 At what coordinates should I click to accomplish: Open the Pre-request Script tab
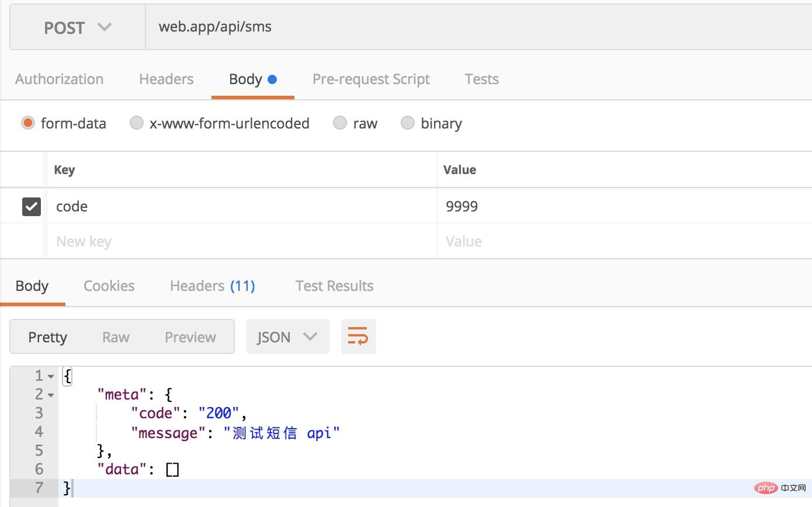pyautogui.click(x=371, y=79)
